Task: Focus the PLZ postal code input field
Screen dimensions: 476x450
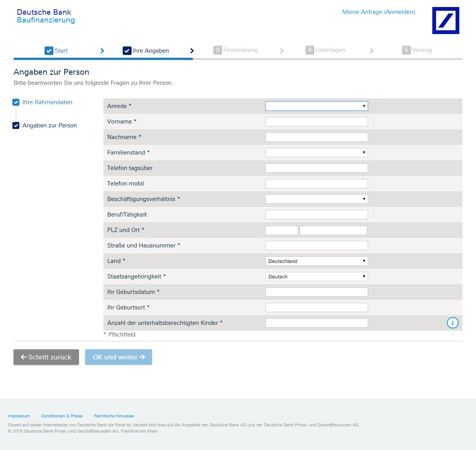Action: point(282,230)
